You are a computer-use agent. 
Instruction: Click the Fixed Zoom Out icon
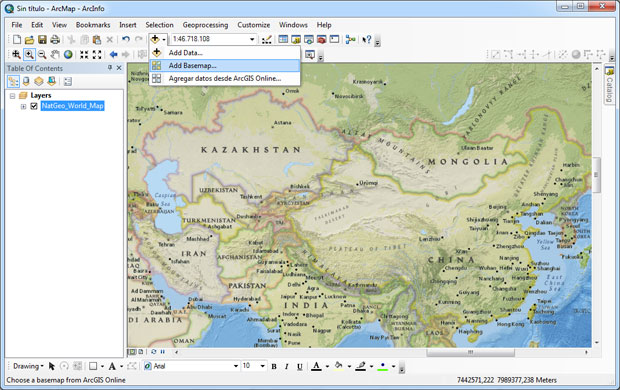pos(97,54)
